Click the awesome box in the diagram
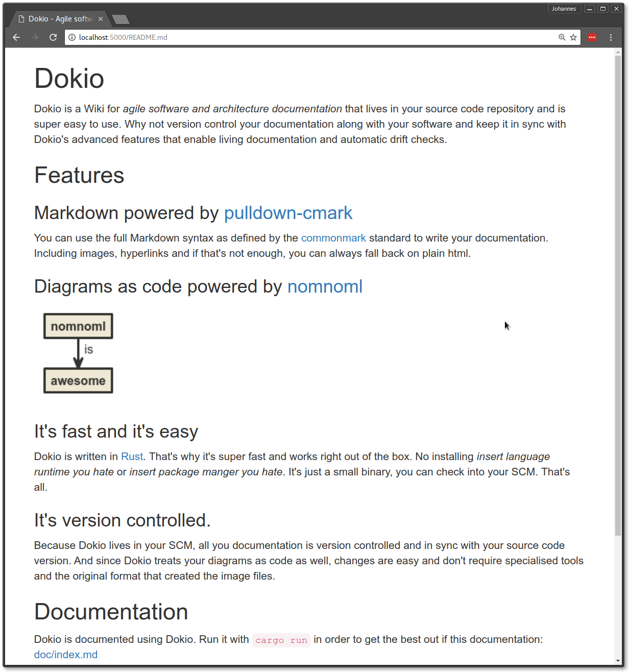This screenshot has width=629, height=672. click(78, 380)
